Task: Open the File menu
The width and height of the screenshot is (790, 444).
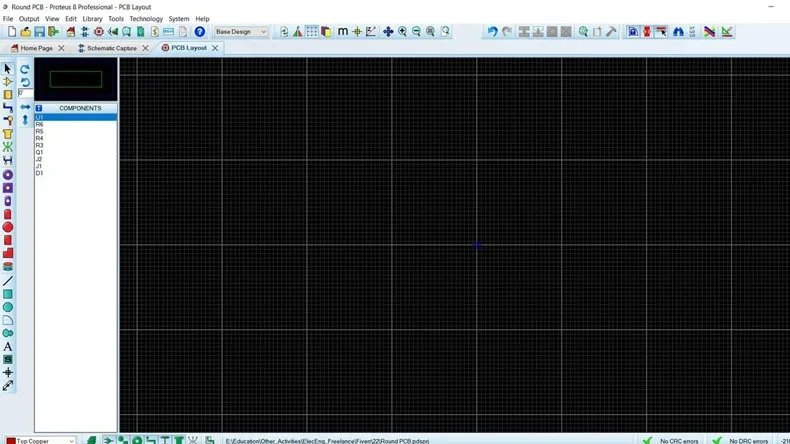Action: pyautogui.click(x=8, y=19)
